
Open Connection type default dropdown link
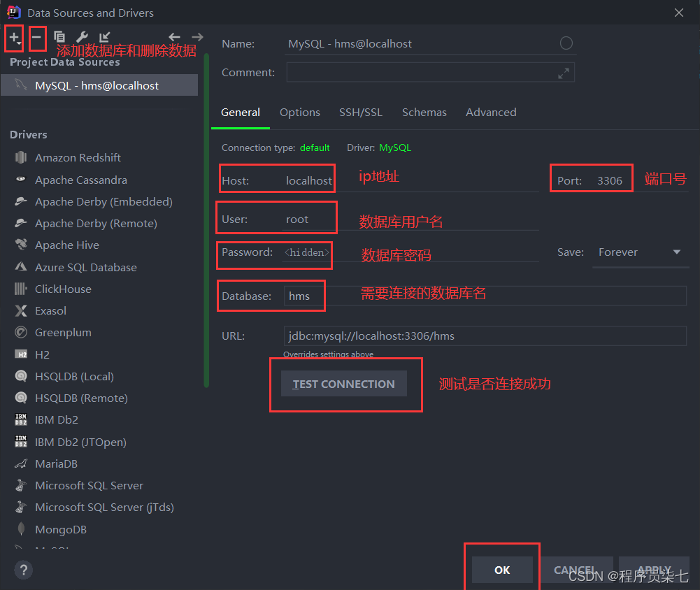315,147
